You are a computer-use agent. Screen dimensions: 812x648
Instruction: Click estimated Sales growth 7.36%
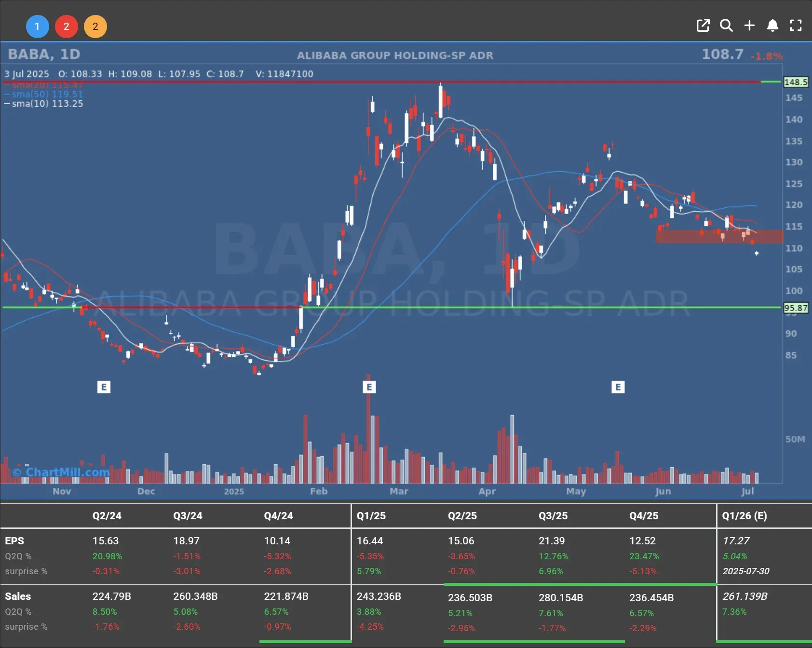734,612
